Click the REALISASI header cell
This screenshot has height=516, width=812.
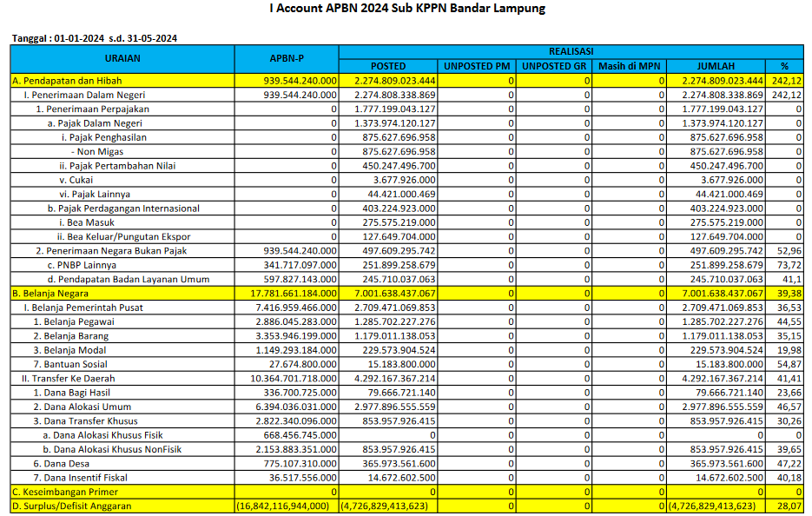[571, 52]
